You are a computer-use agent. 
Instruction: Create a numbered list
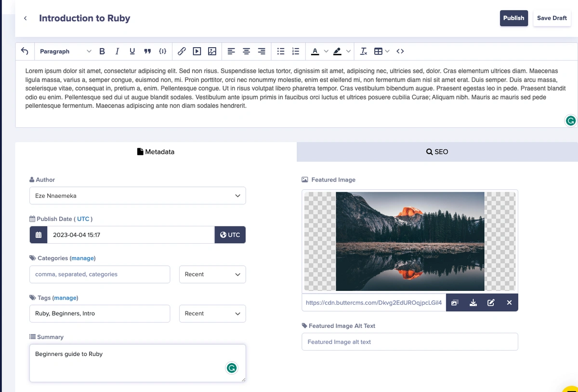click(x=296, y=51)
